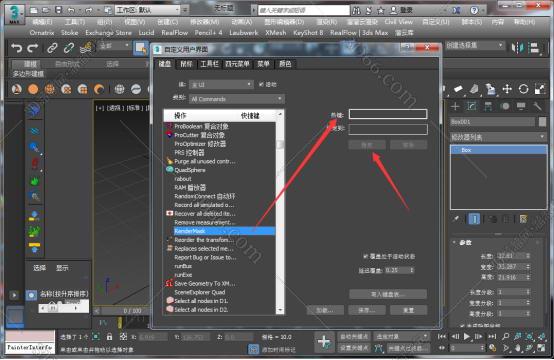Viewport: 554px width, 360px height.
Task: Open the key filter selected-object dropdown
Action: (401, 336)
